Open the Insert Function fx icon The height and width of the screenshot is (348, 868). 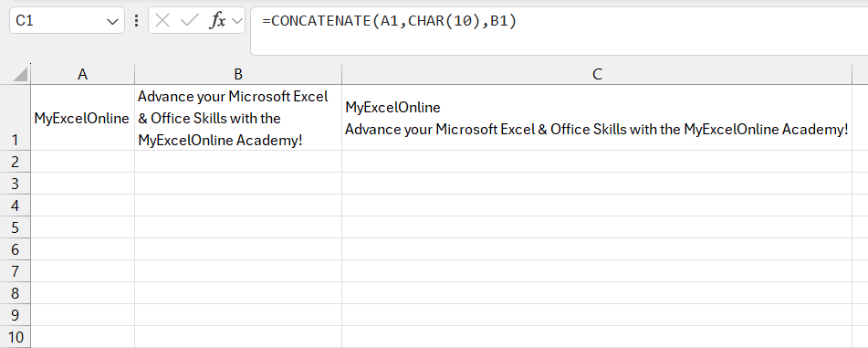click(217, 21)
